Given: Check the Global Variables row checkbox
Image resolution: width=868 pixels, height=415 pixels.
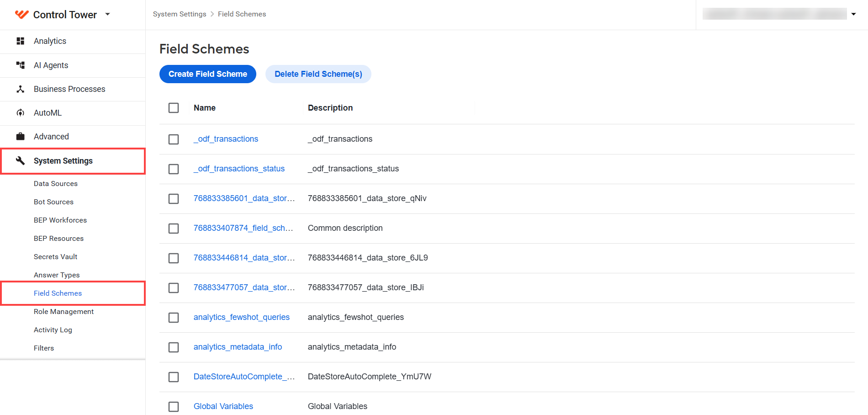Looking at the screenshot, I should (x=174, y=406).
